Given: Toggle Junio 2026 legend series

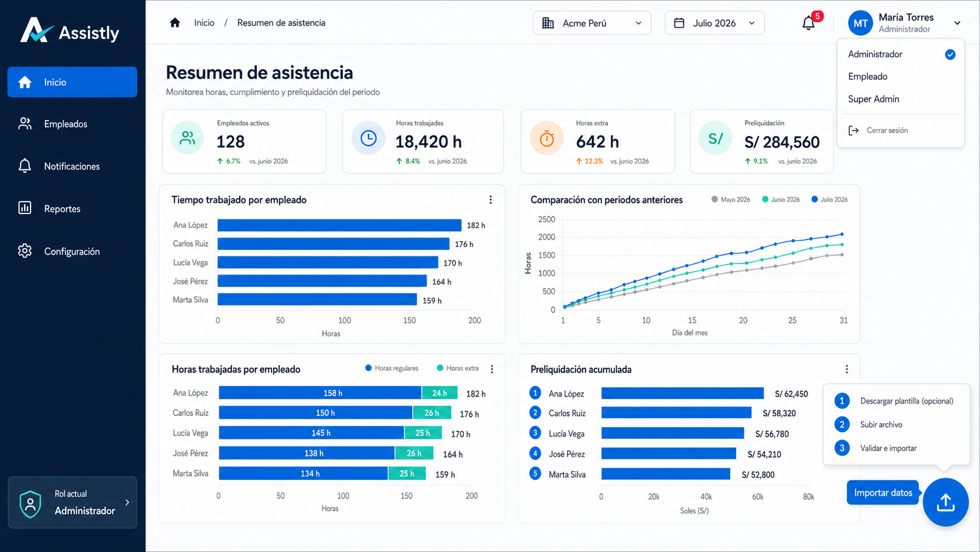Looking at the screenshot, I should coord(781,199).
